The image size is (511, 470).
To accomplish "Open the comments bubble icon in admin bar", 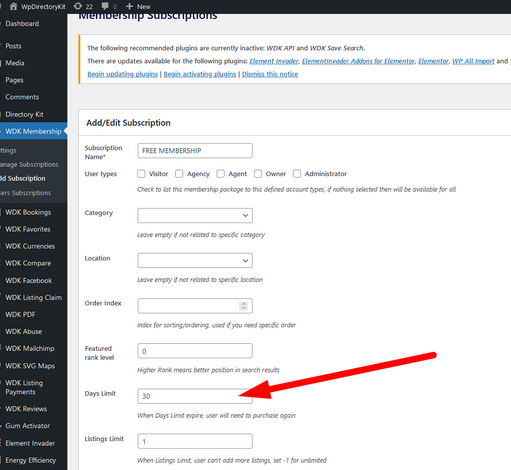I will 105,6.
